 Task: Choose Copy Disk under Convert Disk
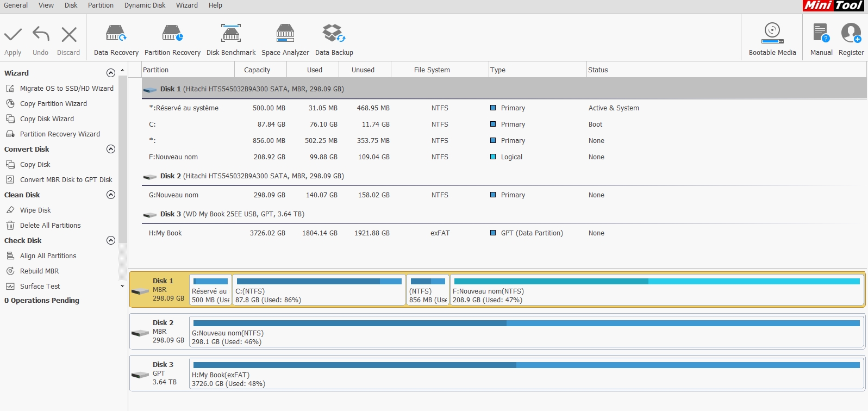(35, 164)
